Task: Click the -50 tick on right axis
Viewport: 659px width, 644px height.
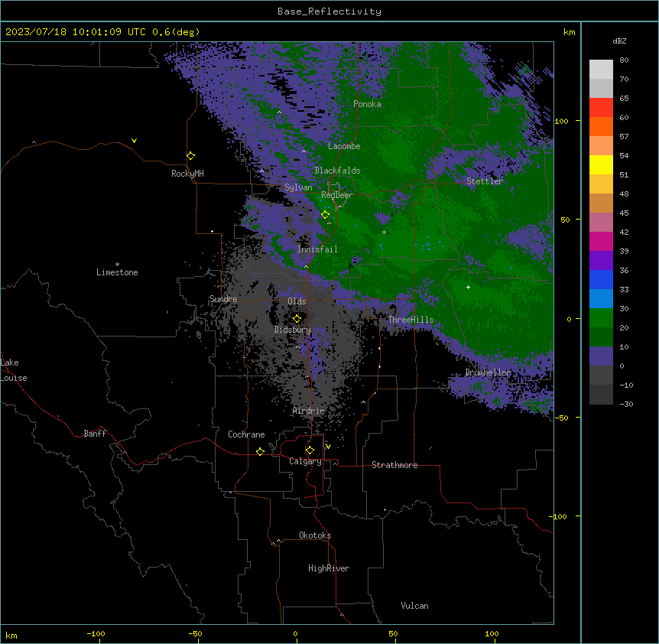Action: click(561, 418)
